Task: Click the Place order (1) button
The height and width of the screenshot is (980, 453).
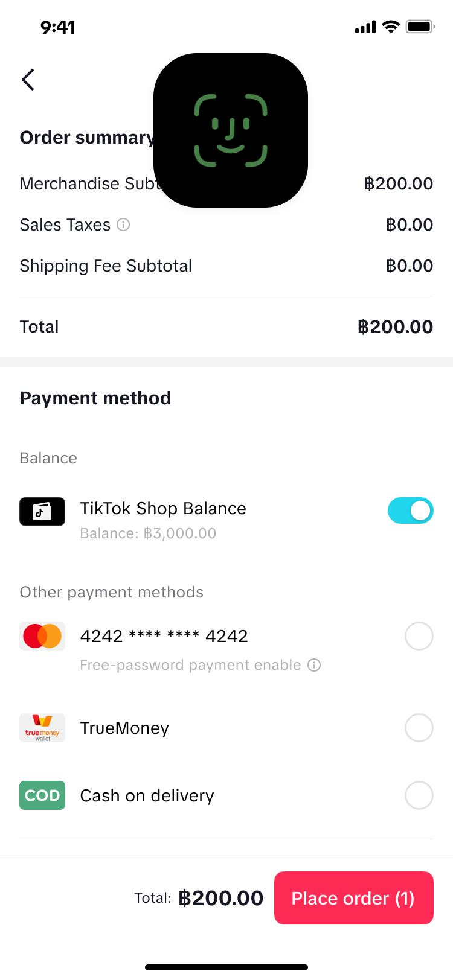Action: tap(354, 898)
